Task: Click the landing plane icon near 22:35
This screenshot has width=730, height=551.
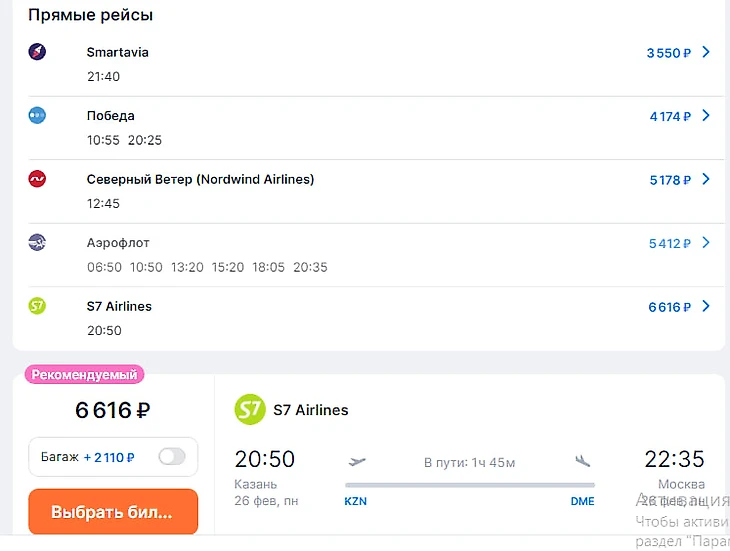Action: click(x=583, y=460)
